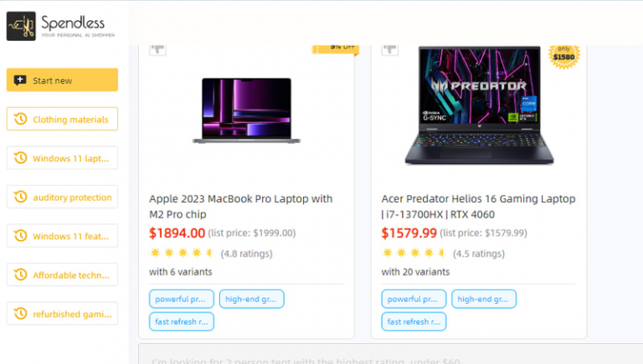Open Acer Predator Helios 16 product title
This screenshot has height=364, width=643.
click(x=478, y=206)
